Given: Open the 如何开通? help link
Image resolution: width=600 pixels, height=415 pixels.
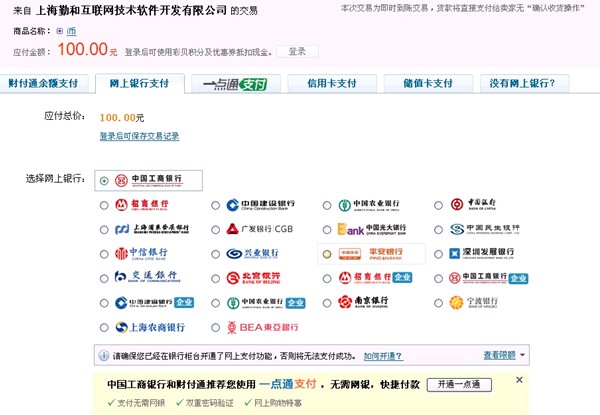Looking at the screenshot, I should point(382,355).
